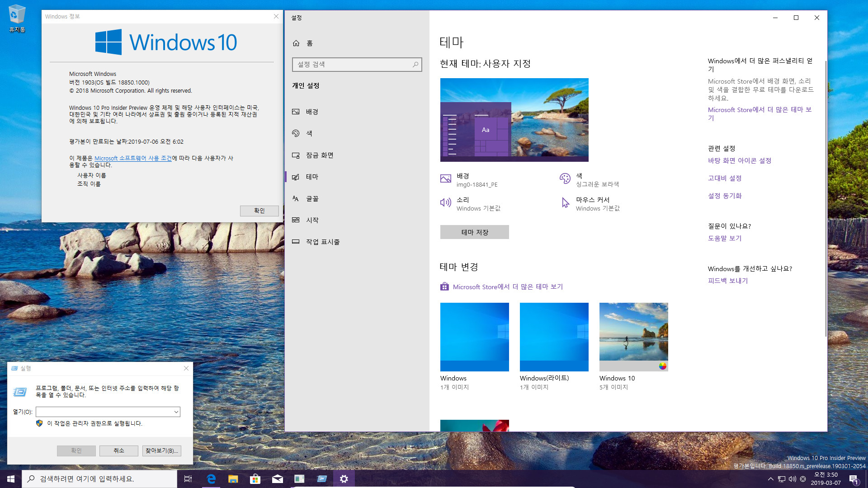Close the 실행 Run dialog
This screenshot has width=868, height=488.
(x=186, y=368)
